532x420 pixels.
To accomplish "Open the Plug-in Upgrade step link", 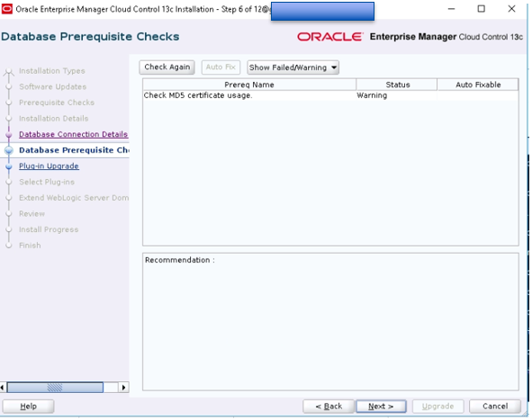I will pos(49,166).
